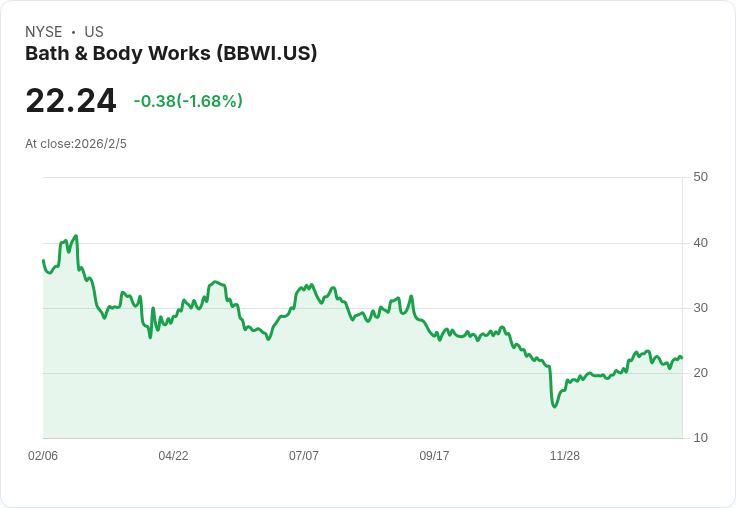Click the 07/07 date on the x-axis
This screenshot has width=736, height=508.
click(x=304, y=455)
